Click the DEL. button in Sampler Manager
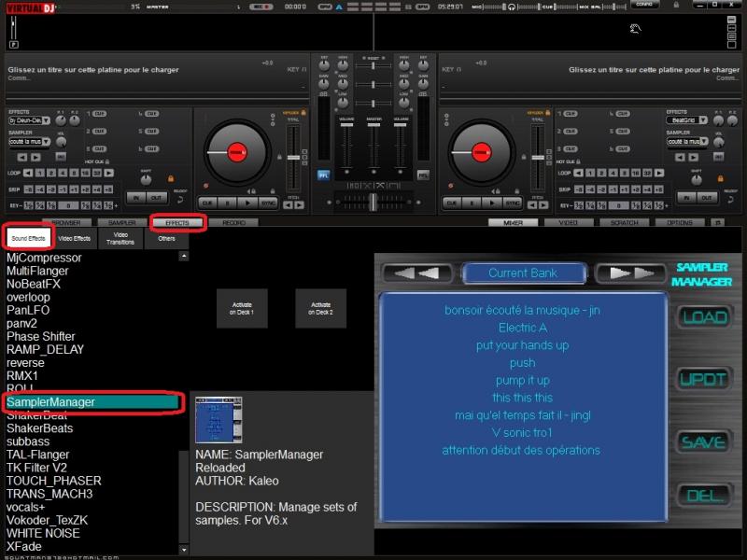This screenshot has width=747, height=560. pyautogui.click(x=704, y=496)
